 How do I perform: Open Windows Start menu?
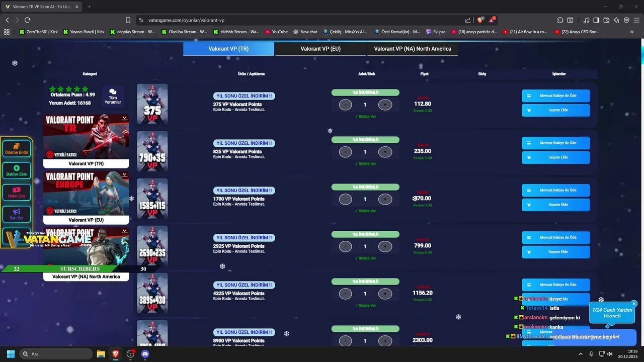11,354
